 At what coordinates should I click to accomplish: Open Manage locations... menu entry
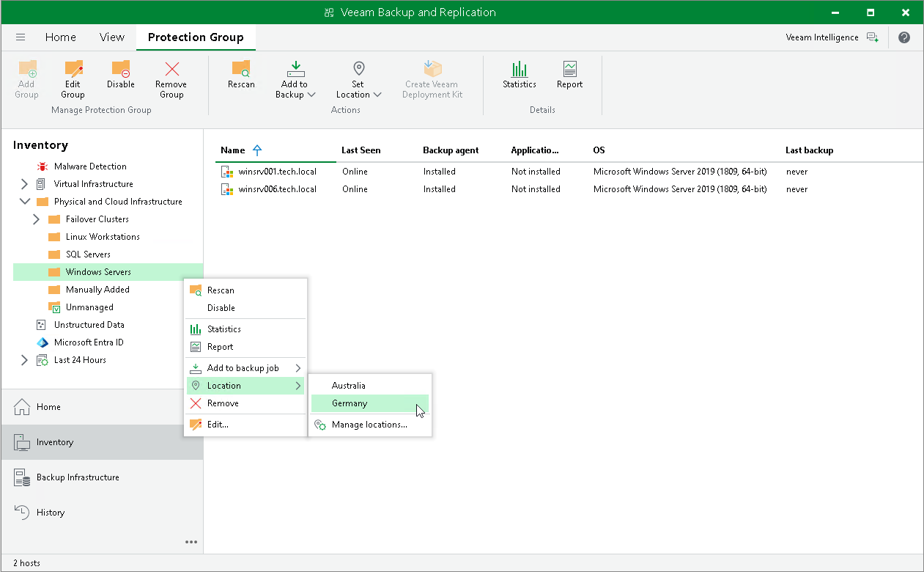(369, 425)
